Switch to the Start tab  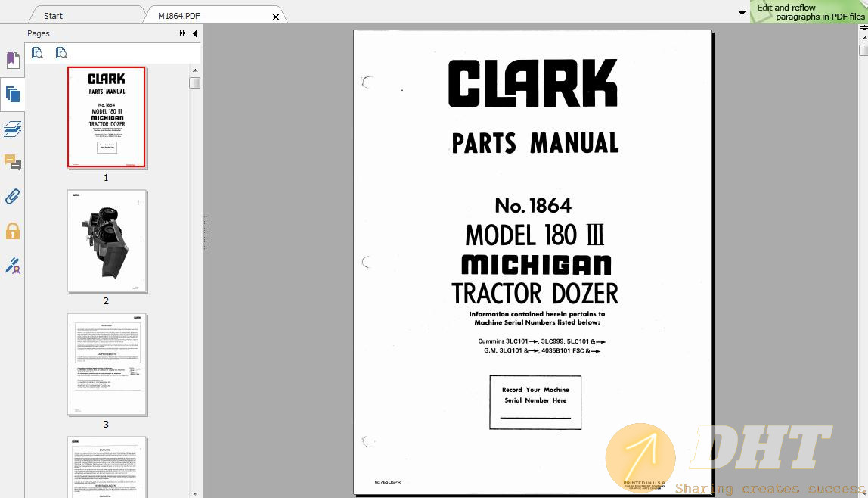click(x=53, y=16)
